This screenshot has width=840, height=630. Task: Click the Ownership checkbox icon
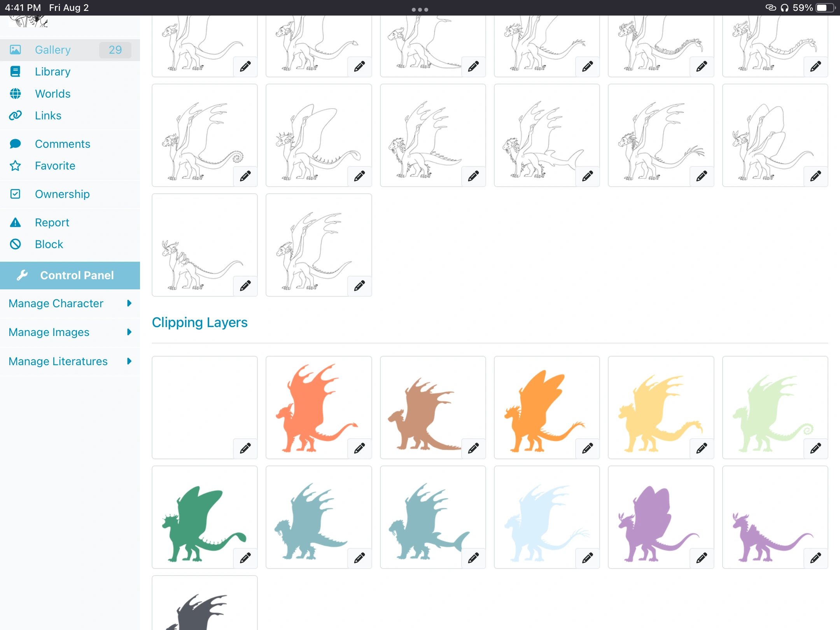click(15, 194)
